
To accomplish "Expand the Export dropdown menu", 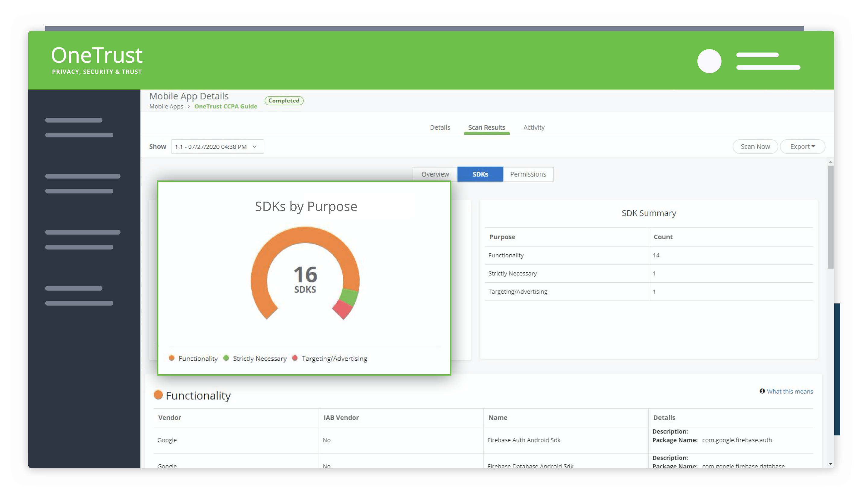I will [x=802, y=146].
